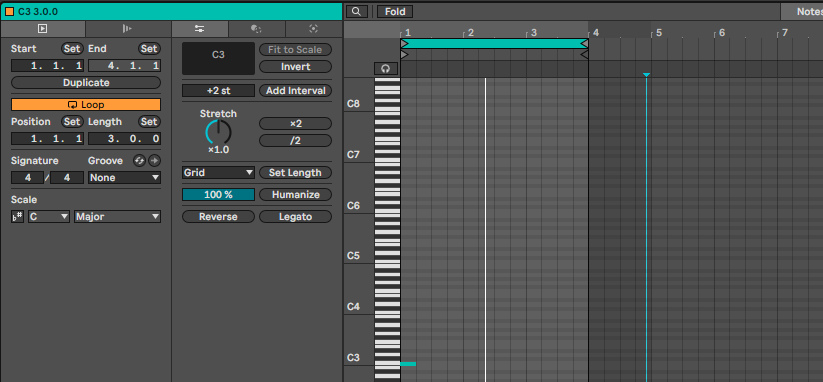Edit the Start position field 1.1.1
The height and width of the screenshot is (382, 823).
47,66
